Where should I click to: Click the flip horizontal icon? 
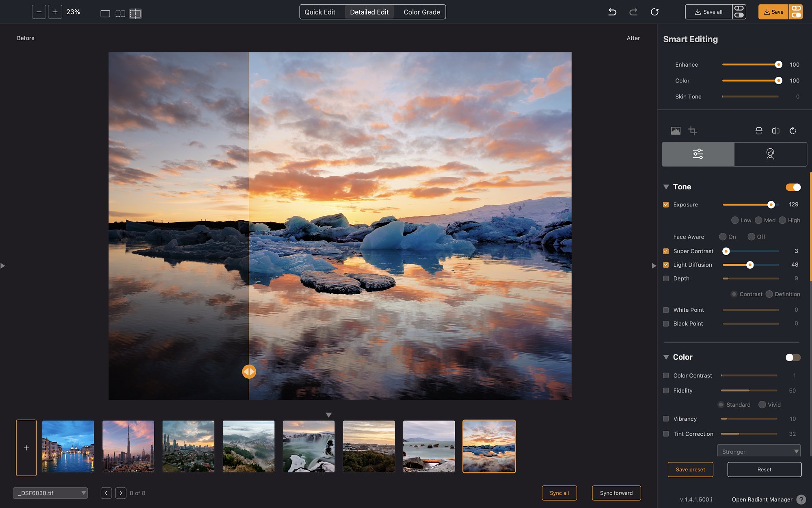(775, 130)
